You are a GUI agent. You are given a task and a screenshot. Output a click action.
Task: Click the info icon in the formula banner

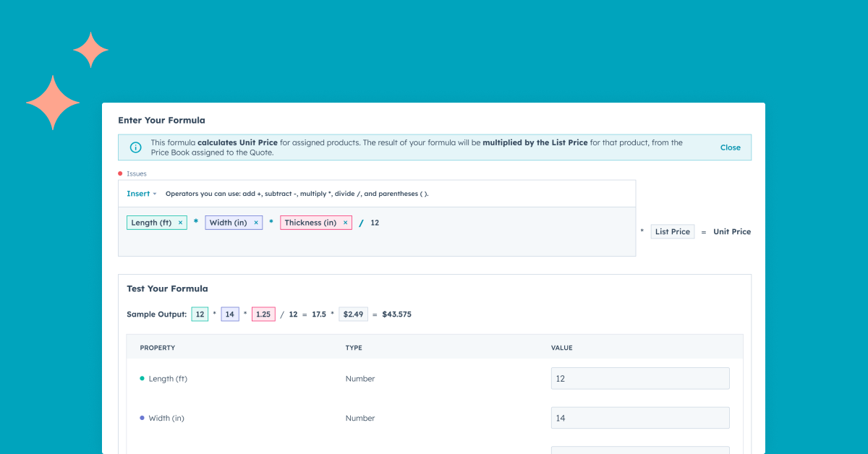[135, 147]
